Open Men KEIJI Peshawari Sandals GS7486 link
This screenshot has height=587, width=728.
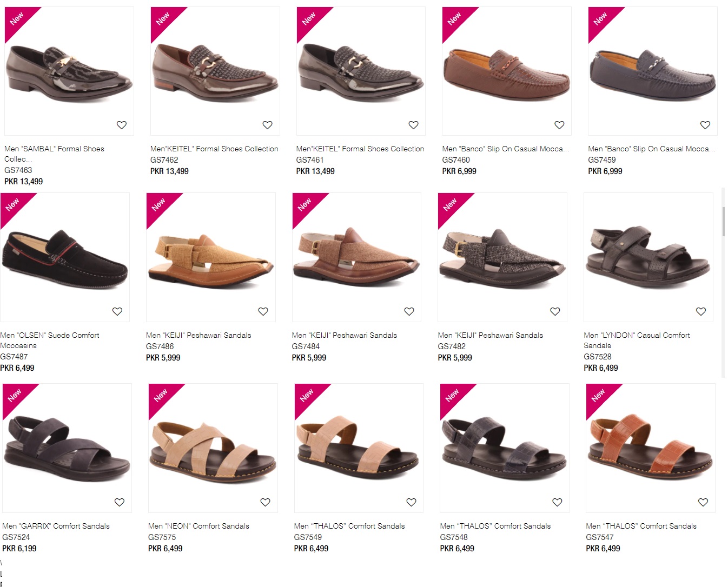coord(198,335)
